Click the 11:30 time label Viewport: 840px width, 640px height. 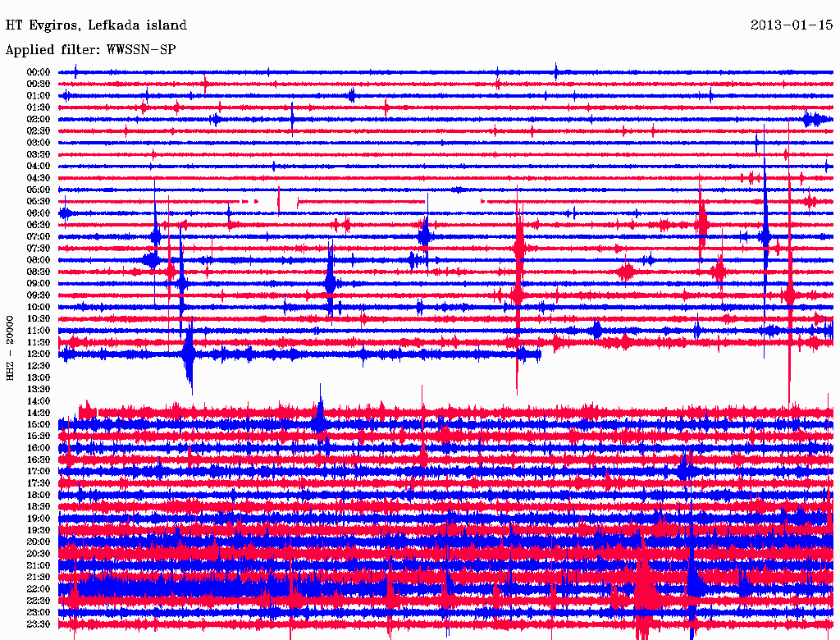[x=39, y=342]
